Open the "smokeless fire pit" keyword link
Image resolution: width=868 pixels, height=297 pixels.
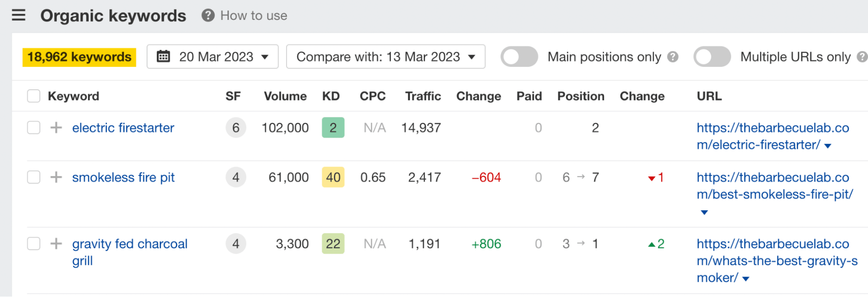pyautogui.click(x=123, y=177)
